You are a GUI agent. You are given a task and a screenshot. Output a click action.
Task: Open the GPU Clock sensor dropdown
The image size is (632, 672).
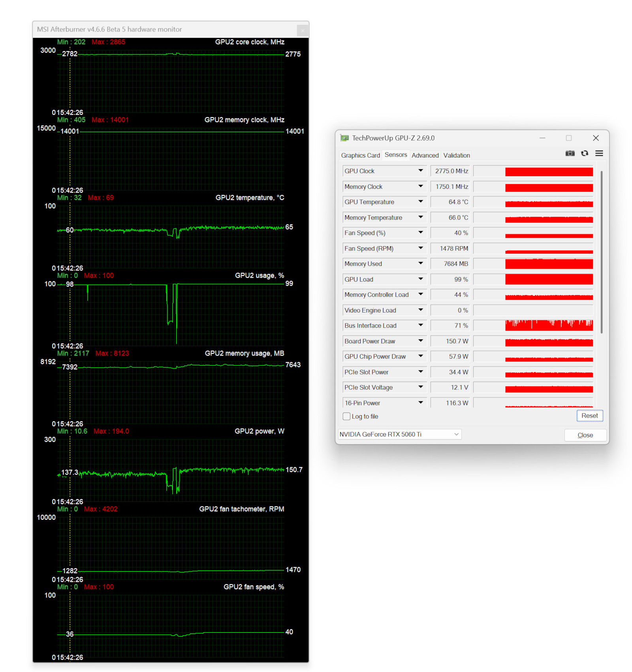tap(420, 171)
